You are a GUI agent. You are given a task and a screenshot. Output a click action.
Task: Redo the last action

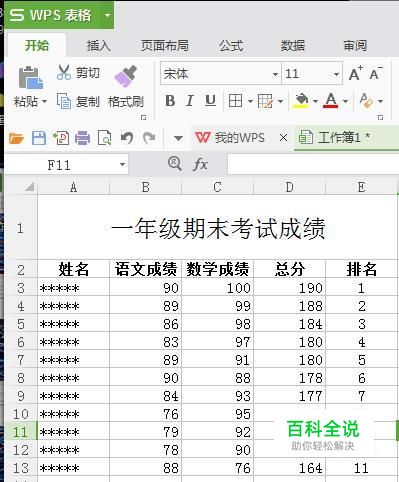point(149,137)
